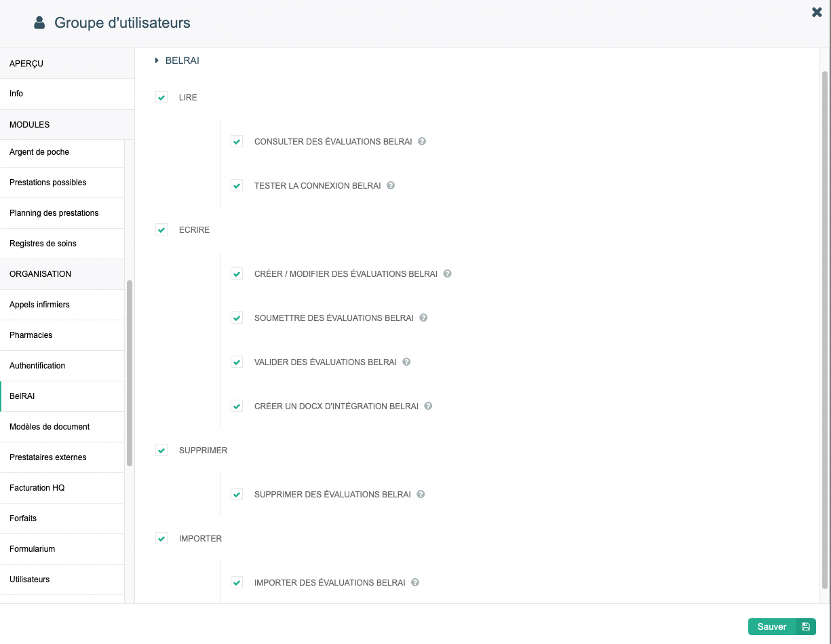Image resolution: width=831 pixels, height=644 pixels.
Task: Toggle Consulter des évaluations BelRAI checkbox
Action: (x=237, y=142)
